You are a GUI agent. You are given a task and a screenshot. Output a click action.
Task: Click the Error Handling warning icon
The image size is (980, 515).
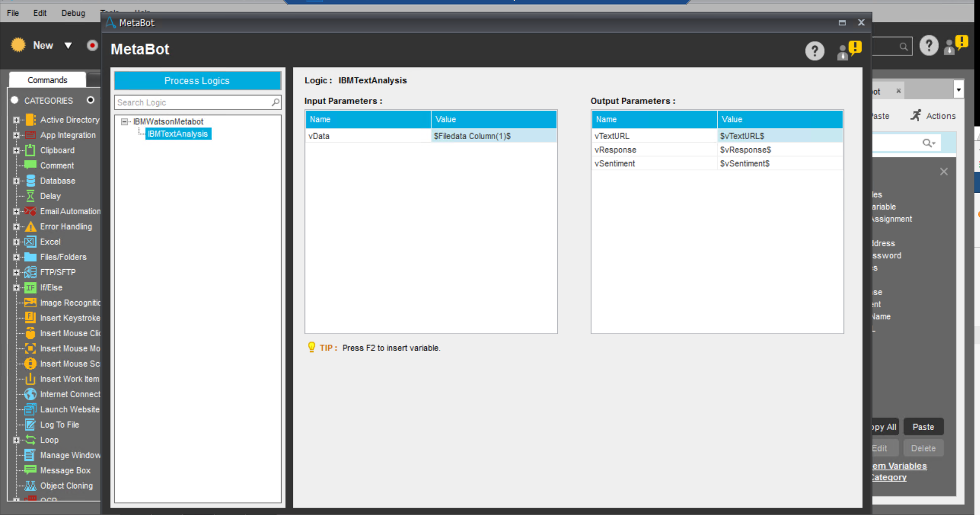point(30,227)
